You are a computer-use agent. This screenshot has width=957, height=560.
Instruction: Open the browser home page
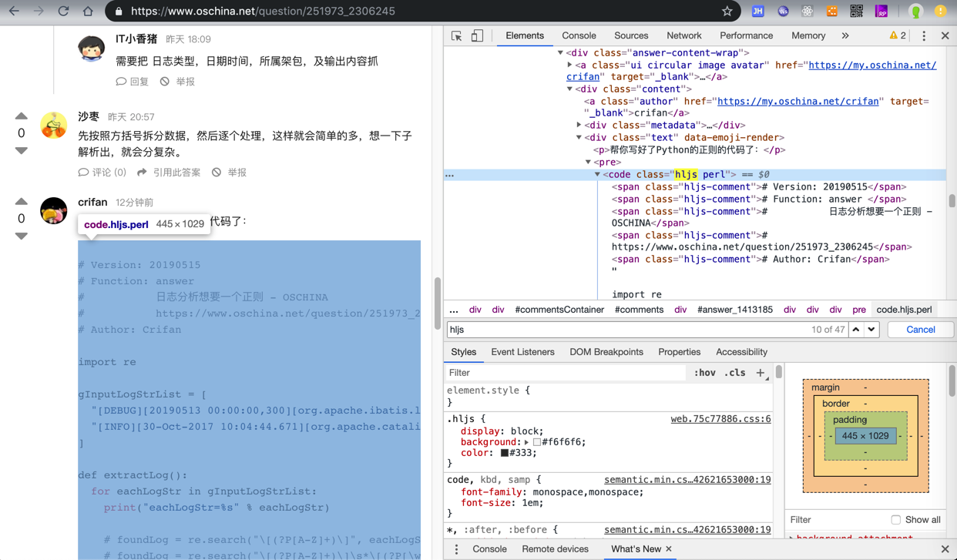pos(88,12)
